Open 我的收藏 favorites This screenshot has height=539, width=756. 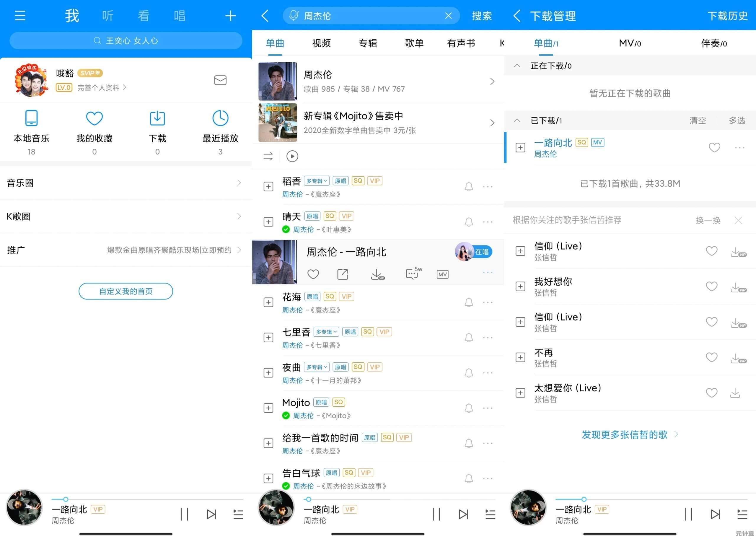pyautogui.click(x=94, y=132)
